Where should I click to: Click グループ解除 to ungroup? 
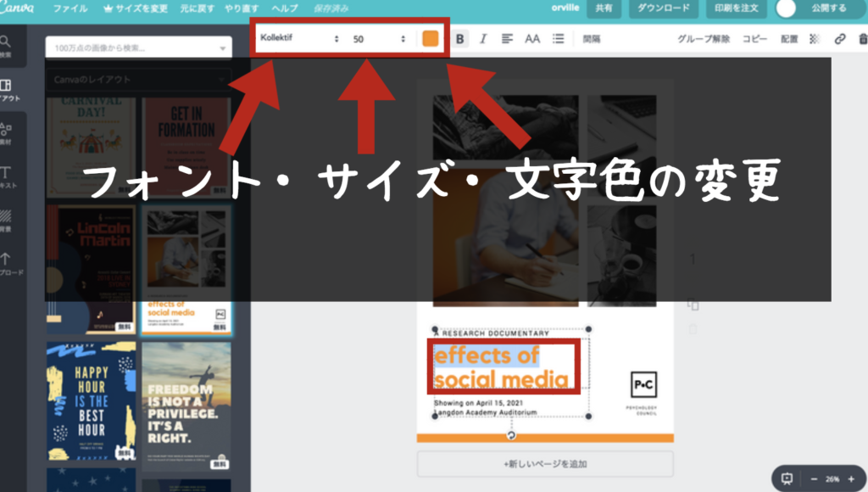[704, 39]
